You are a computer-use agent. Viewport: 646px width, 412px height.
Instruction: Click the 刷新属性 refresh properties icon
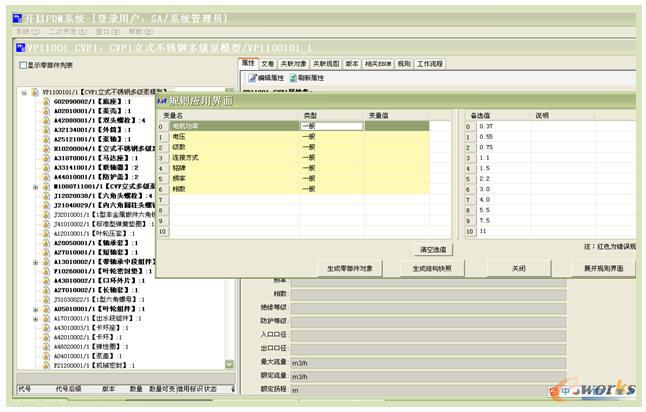click(293, 77)
